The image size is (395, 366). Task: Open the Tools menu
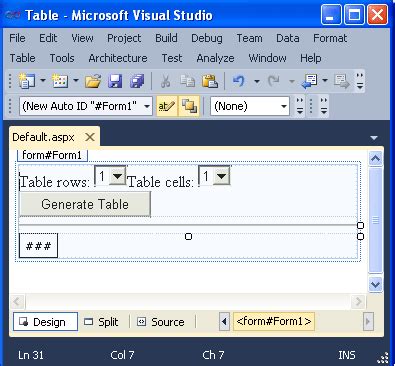[62, 58]
